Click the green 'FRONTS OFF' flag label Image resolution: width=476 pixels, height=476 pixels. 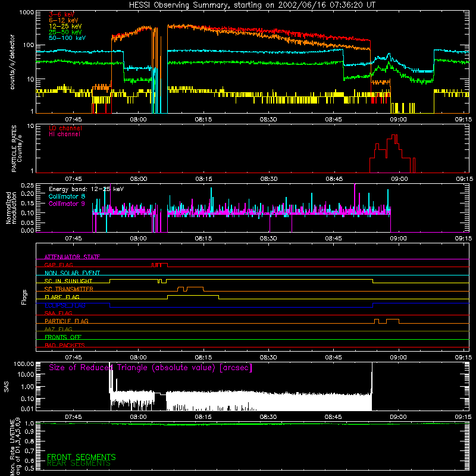tap(63, 337)
